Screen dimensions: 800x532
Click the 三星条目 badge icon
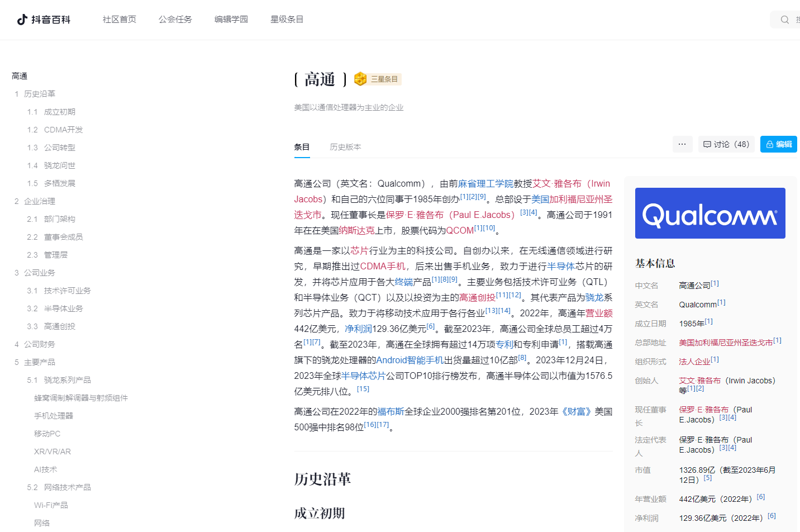pyautogui.click(x=360, y=79)
